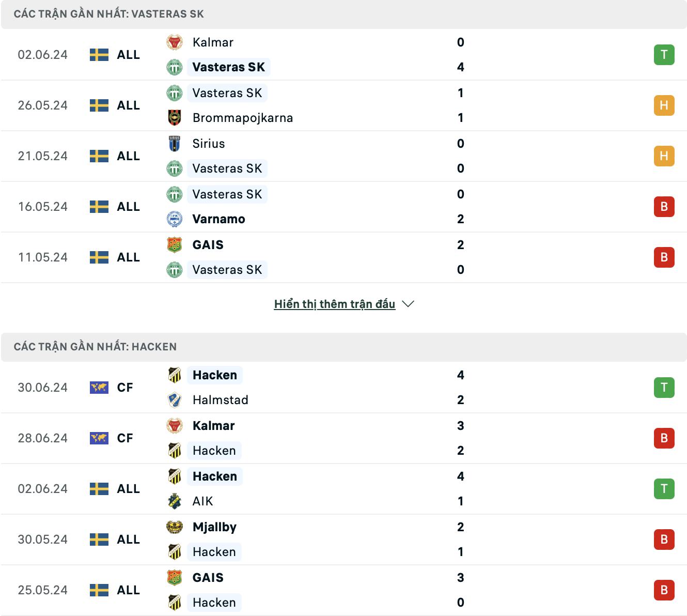
Task: Select the CF competition label on 28.06.24
Action: coord(125,438)
